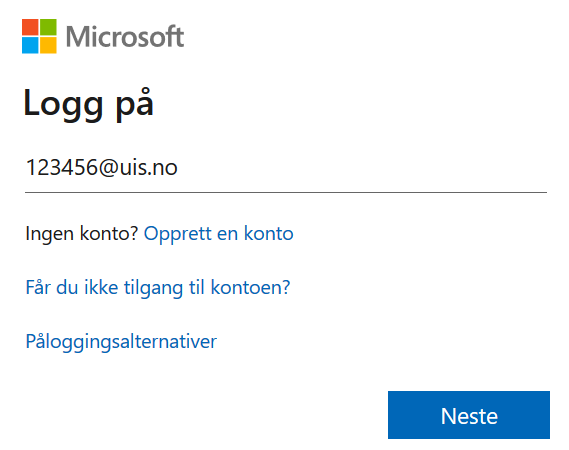Click the @ symbol in the email address
This screenshot has height=450, width=569.
[x=108, y=168]
